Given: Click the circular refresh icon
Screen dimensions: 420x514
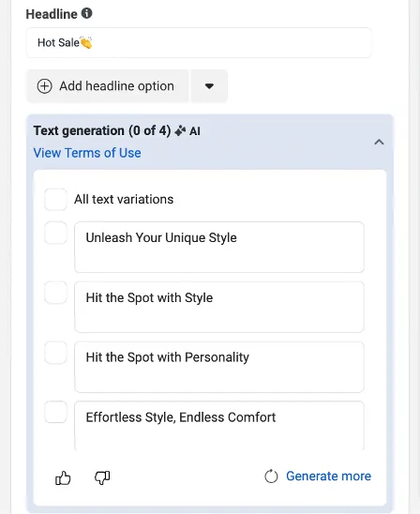Looking at the screenshot, I should pos(271,476).
